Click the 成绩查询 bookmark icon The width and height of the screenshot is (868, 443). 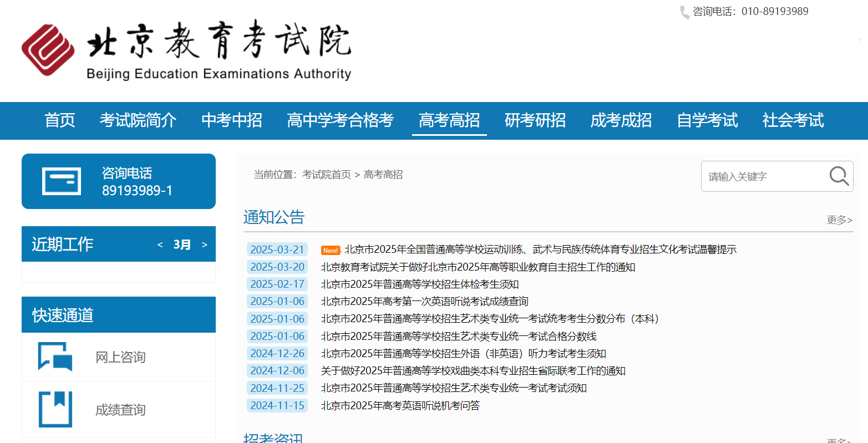[x=55, y=409]
